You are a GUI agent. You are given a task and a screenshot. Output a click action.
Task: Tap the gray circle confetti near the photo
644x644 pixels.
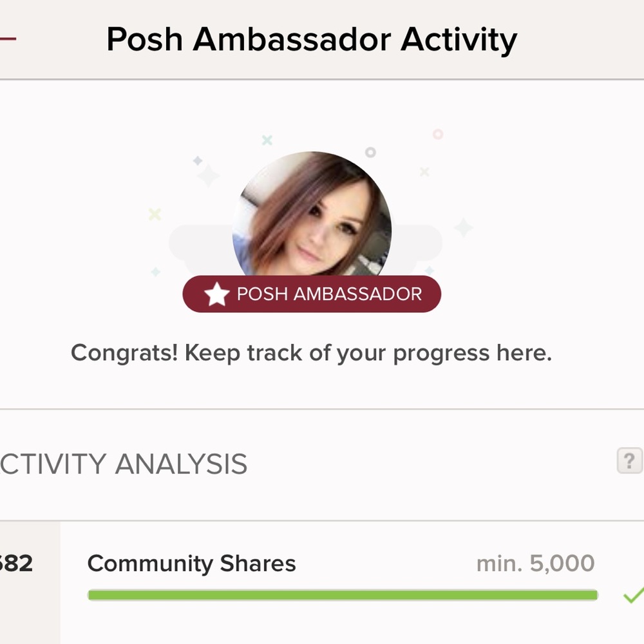pyautogui.click(x=370, y=153)
